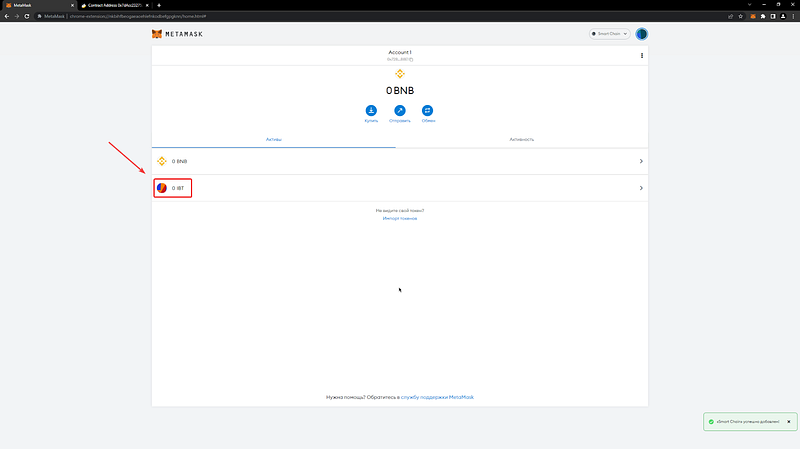Click the green success check icon
The width and height of the screenshot is (800, 449).
[711, 421]
